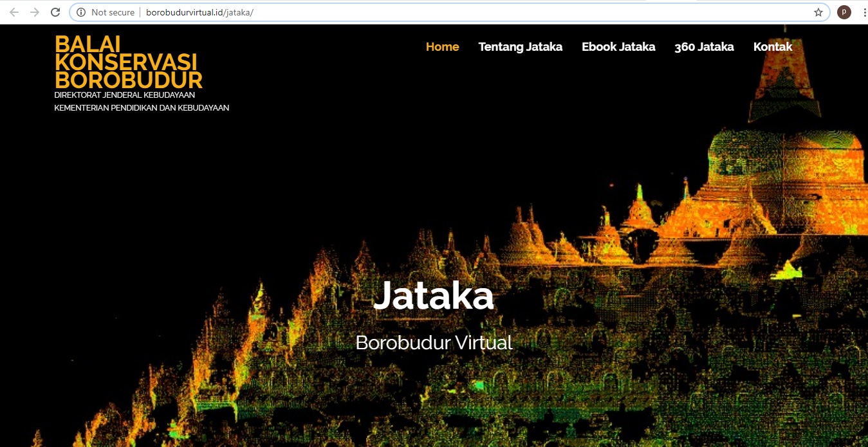Click the 'Borobudur Virtual' subtitle
868x447 pixels.
click(x=434, y=342)
